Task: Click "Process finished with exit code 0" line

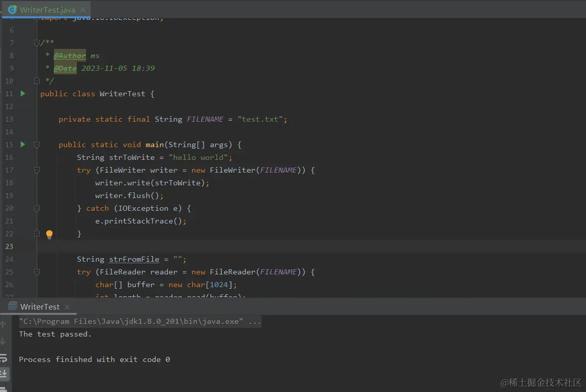Action: pyautogui.click(x=94, y=359)
